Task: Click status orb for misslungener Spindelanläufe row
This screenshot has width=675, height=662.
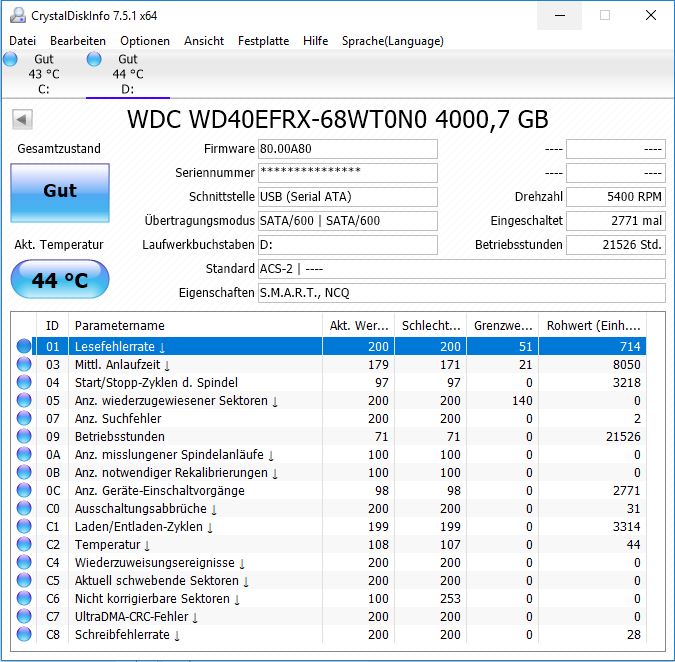Action: point(24,455)
